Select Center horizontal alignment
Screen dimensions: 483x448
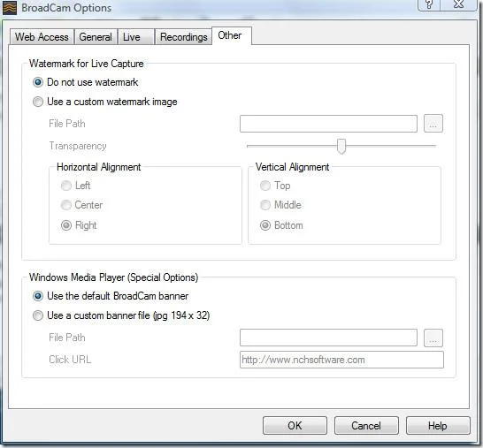click(x=81, y=205)
